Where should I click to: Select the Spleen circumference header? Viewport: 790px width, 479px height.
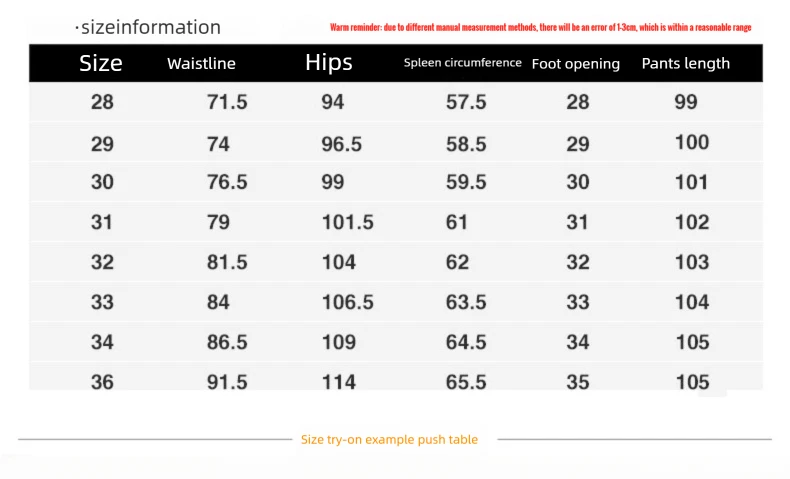pyautogui.click(x=463, y=63)
